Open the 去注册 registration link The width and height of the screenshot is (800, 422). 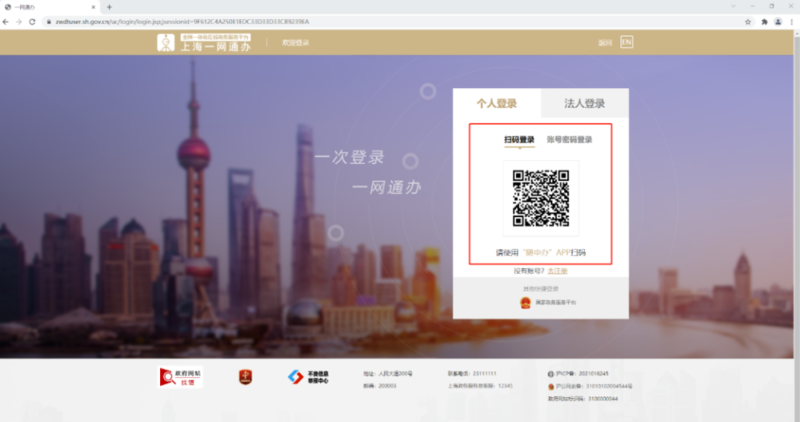point(557,271)
